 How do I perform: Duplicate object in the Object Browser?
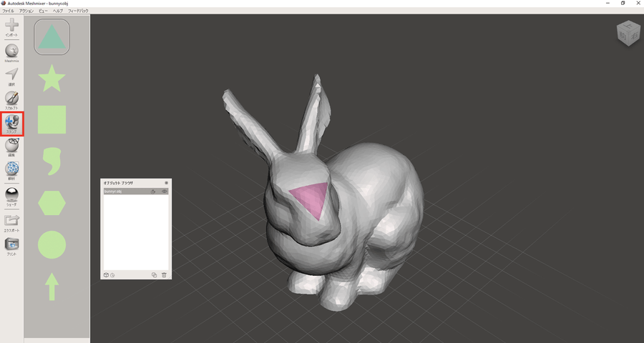[154, 274]
